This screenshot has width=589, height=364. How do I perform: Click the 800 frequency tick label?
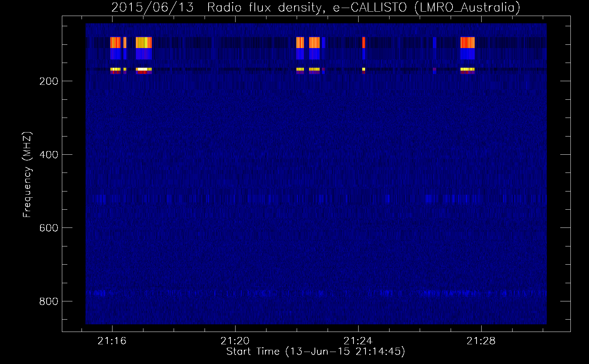coord(49,301)
